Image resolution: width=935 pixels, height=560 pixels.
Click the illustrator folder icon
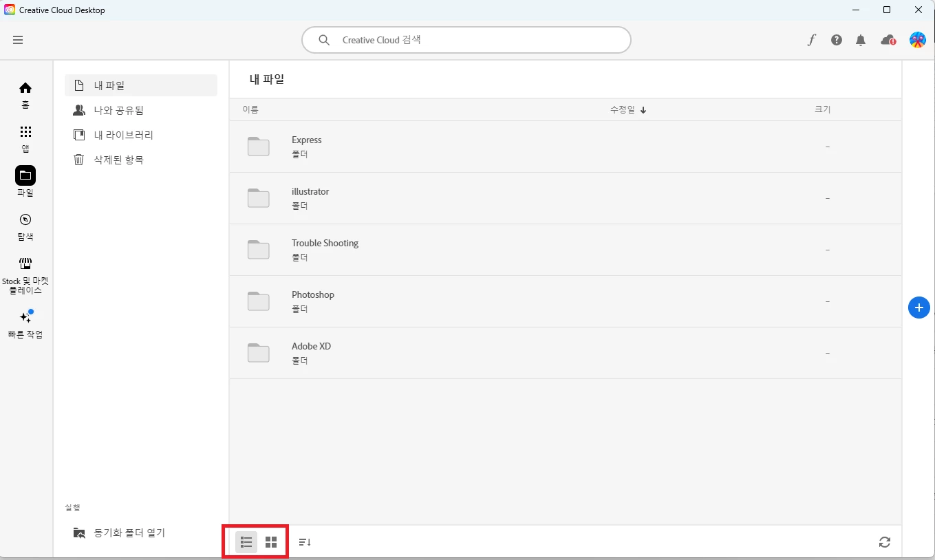[259, 198]
